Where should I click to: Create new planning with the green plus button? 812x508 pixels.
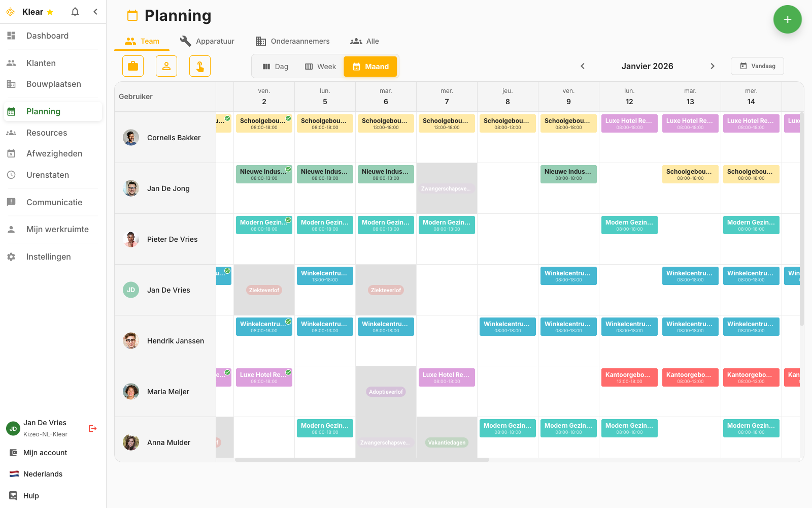[787, 19]
